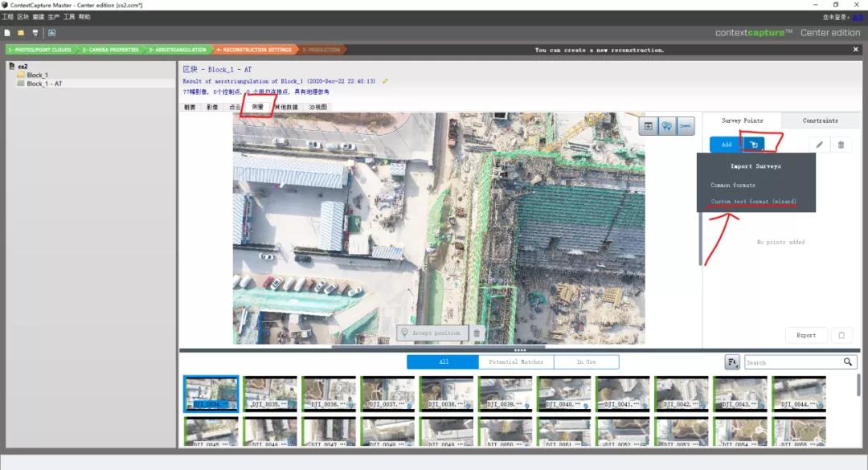The image size is (868, 470).
Task: Open the import dropdown next to Add button
Action: pos(753,144)
